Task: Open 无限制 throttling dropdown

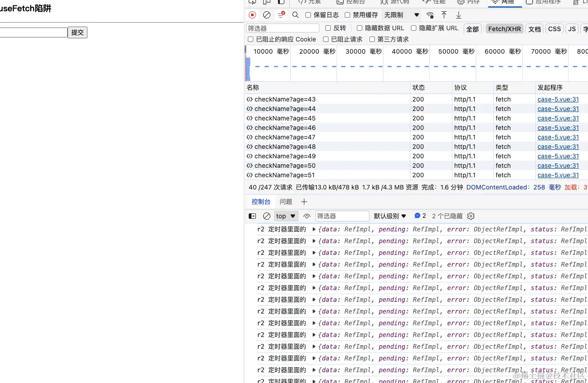Action: click(x=401, y=15)
